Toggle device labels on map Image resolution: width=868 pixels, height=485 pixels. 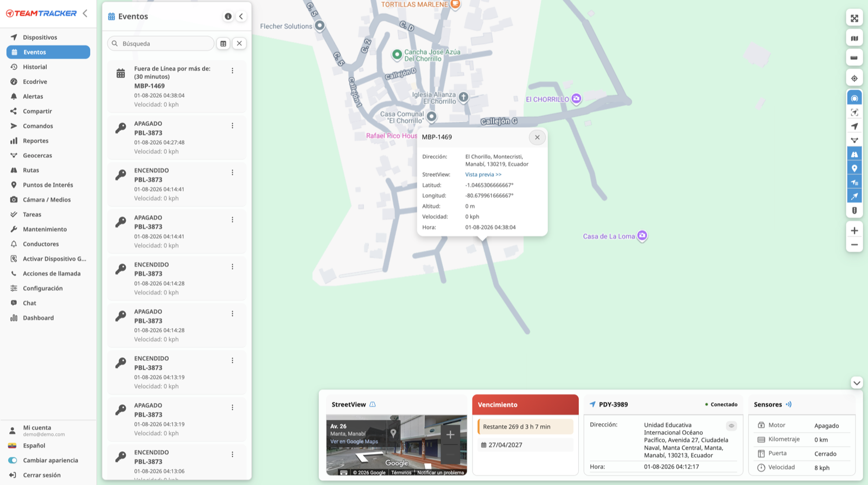click(854, 182)
